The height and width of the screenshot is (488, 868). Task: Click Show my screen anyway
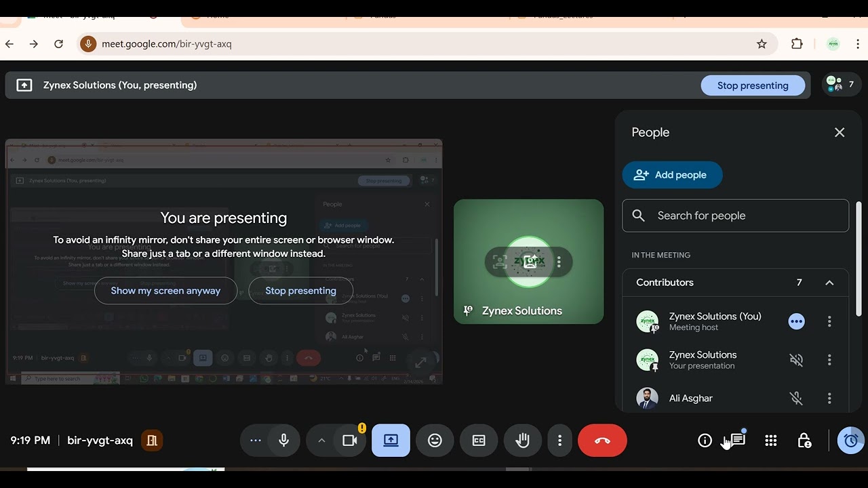click(x=165, y=291)
